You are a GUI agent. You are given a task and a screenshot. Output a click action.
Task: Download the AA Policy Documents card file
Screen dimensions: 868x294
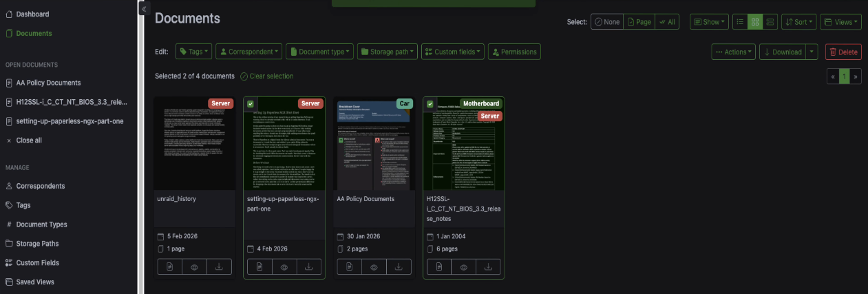(x=399, y=266)
